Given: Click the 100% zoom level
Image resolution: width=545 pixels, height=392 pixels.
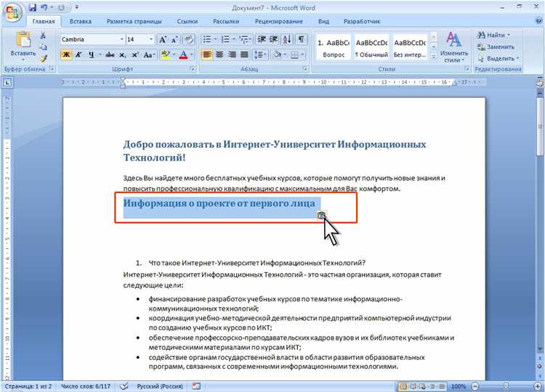Looking at the screenshot, I should [458, 386].
